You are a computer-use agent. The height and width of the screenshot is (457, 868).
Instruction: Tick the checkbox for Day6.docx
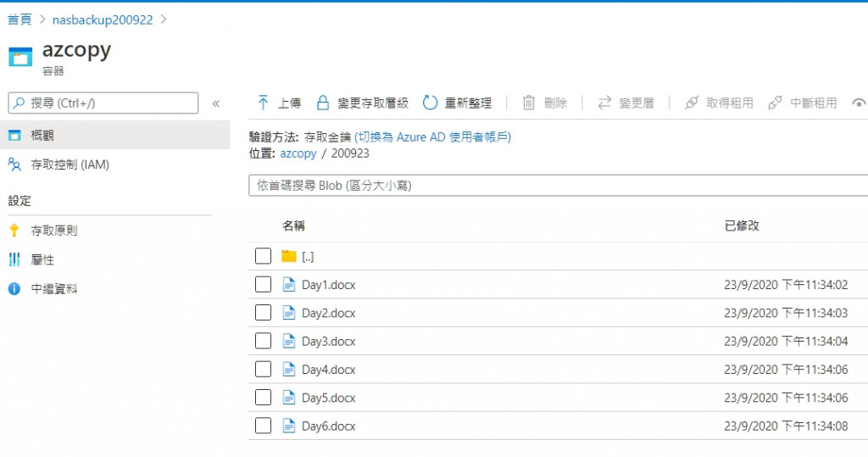(x=263, y=426)
